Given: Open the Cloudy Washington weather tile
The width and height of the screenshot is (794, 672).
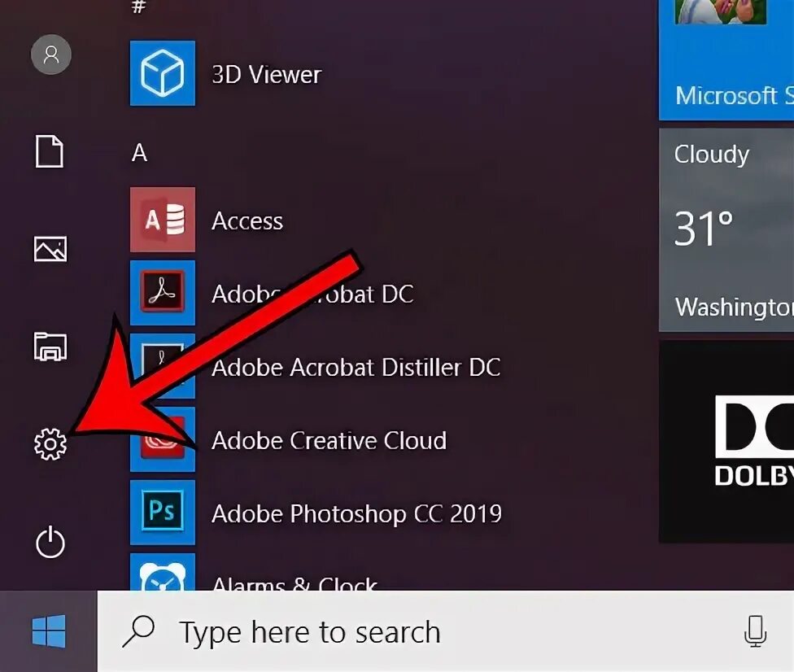Looking at the screenshot, I should (x=726, y=230).
